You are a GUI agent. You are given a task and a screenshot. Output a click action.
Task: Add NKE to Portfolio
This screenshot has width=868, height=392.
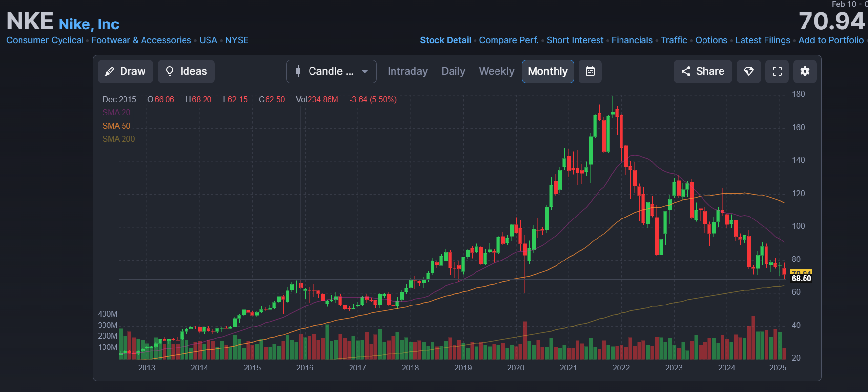click(x=831, y=40)
